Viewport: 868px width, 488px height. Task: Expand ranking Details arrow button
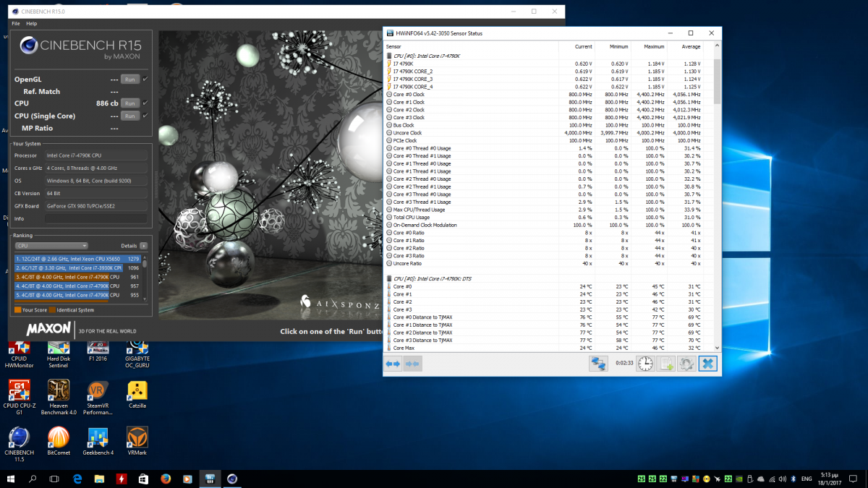click(x=144, y=246)
